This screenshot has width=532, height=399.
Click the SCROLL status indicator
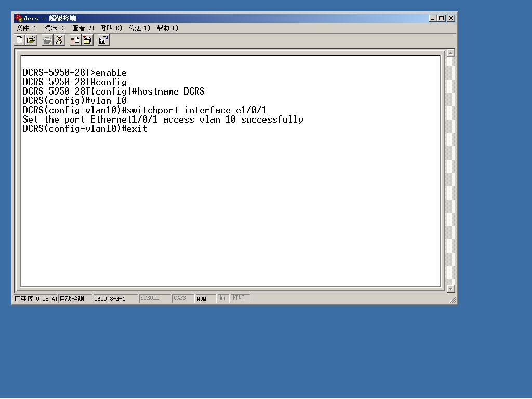pos(154,298)
